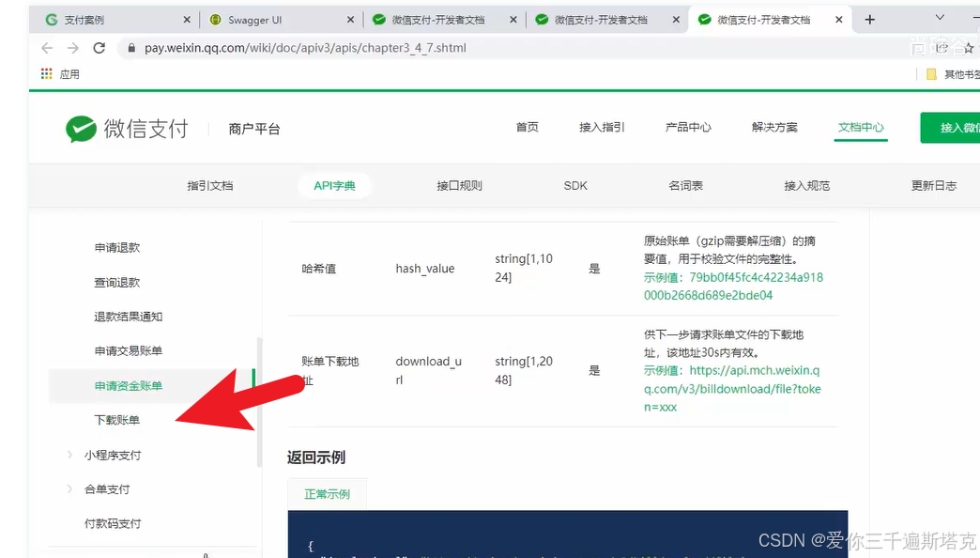This screenshot has width=980, height=558.
Task: Select the 指引文档 sub-tab
Action: tap(210, 186)
